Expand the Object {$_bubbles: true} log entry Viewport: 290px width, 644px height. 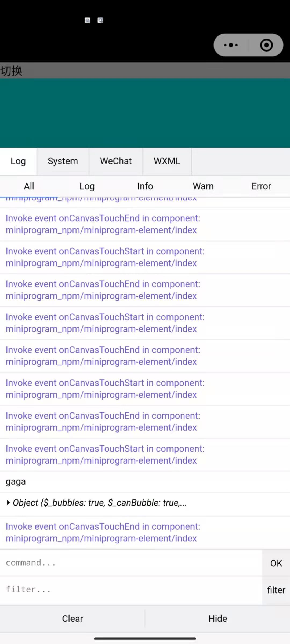(x=97, y=503)
